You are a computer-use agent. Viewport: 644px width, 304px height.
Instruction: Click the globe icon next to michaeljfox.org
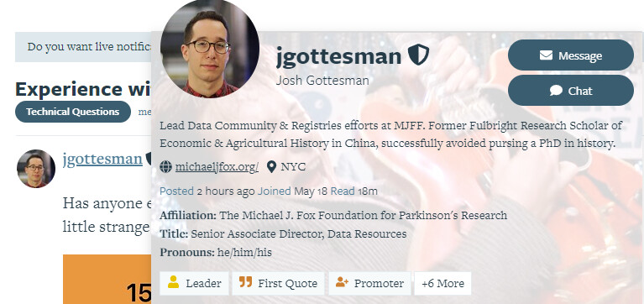[x=165, y=167]
